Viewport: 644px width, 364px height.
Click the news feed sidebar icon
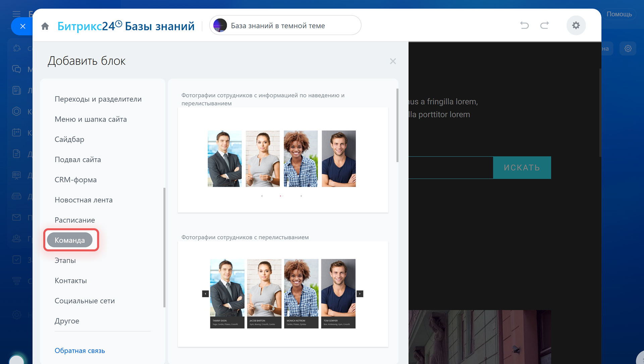[16, 90]
